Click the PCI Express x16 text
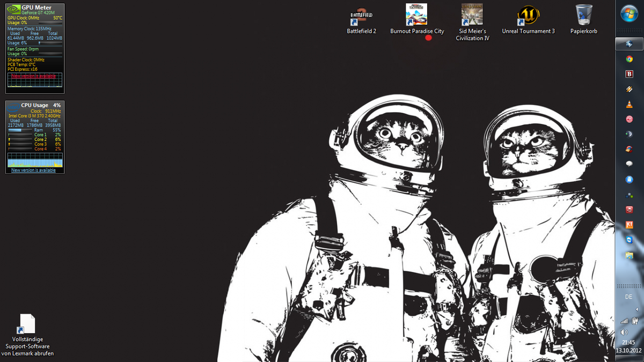 (x=23, y=69)
